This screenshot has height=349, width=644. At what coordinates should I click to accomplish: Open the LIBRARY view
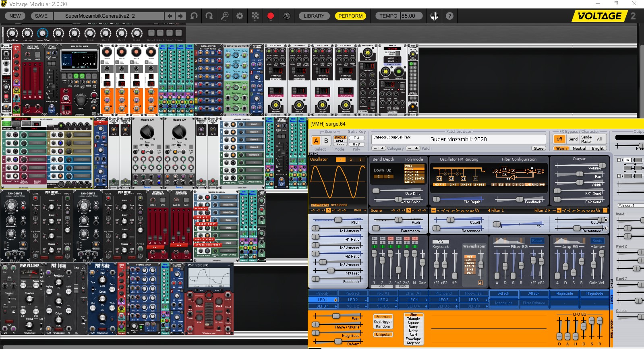(x=314, y=16)
